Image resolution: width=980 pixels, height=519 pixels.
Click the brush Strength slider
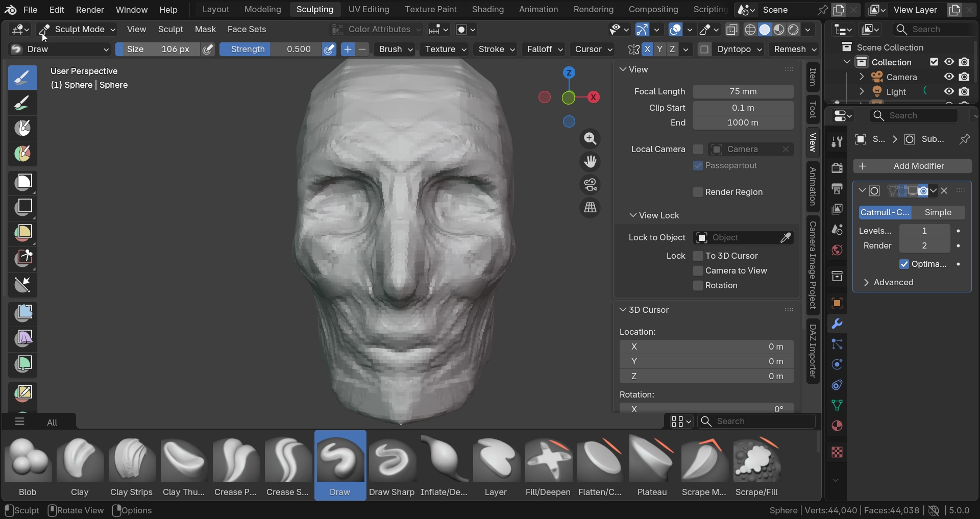(271, 50)
